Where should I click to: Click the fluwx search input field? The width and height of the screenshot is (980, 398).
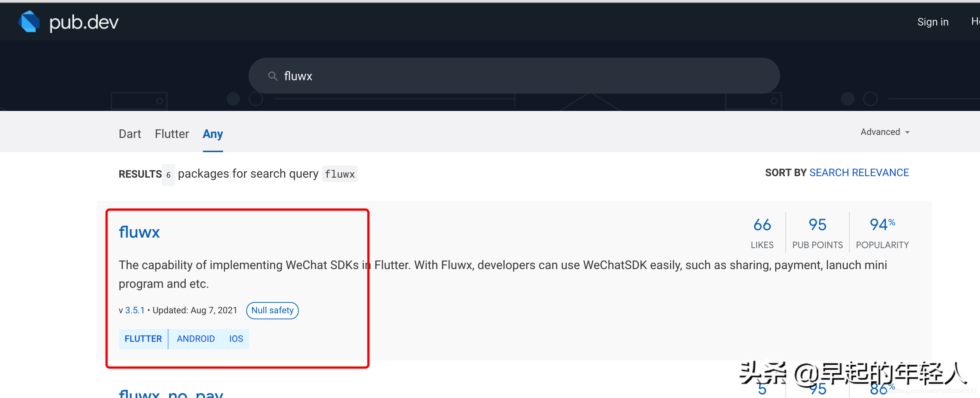coord(514,76)
